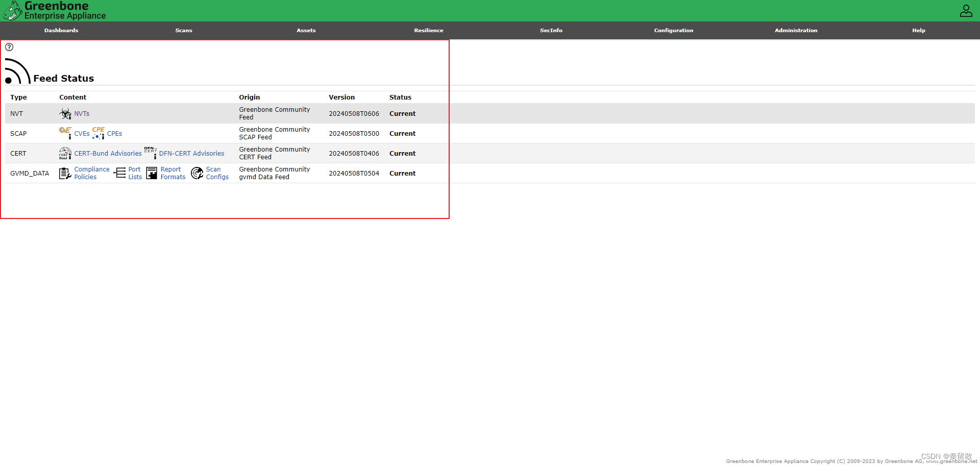Open the SecInfo menu
This screenshot has height=465, width=980.
[x=551, y=31]
